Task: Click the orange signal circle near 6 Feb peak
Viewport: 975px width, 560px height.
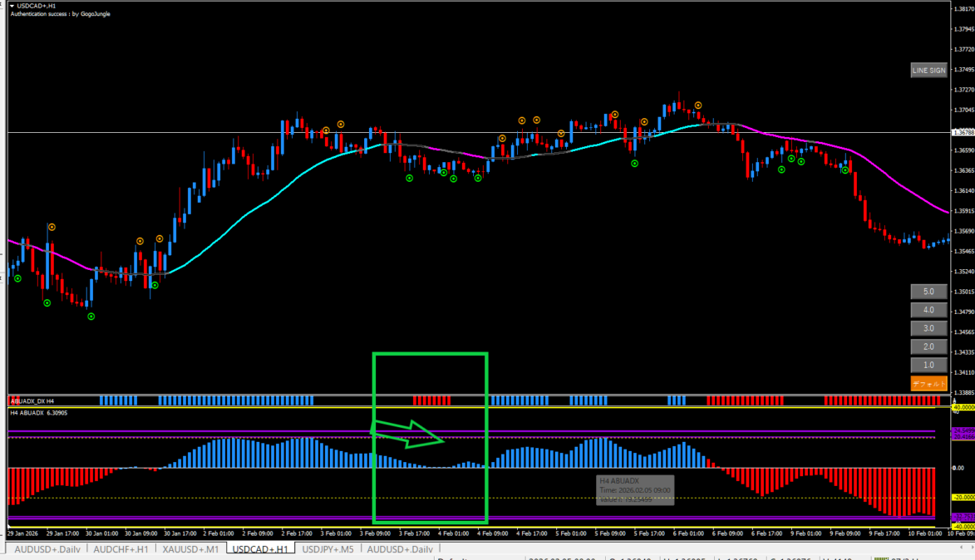Action: click(698, 106)
